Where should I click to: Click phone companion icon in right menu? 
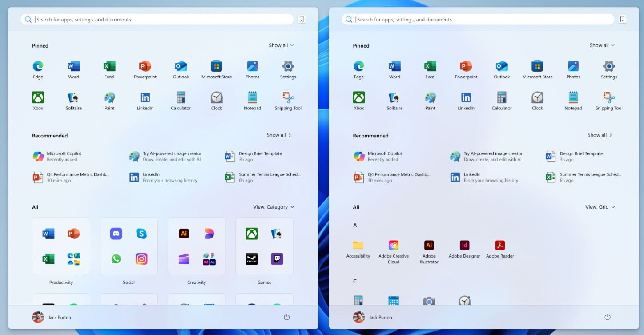click(622, 19)
